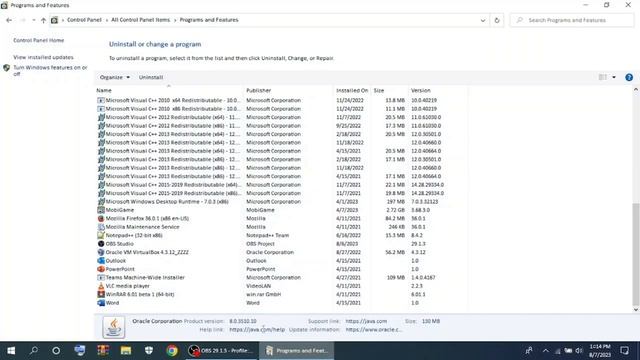Click the Teams Machine-Wide Installer icon
Screen dimensions: 640x360
[101, 278]
